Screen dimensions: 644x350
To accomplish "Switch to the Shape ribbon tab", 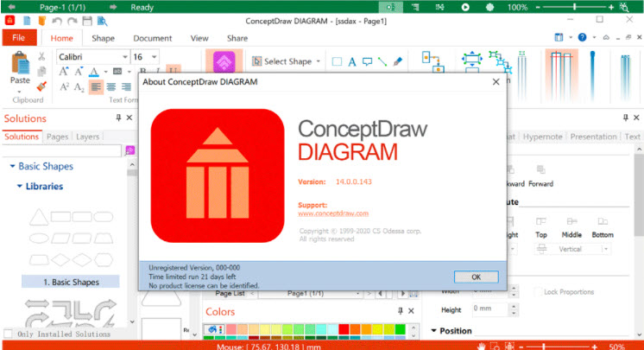I will pyautogui.click(x=103, y=38).
